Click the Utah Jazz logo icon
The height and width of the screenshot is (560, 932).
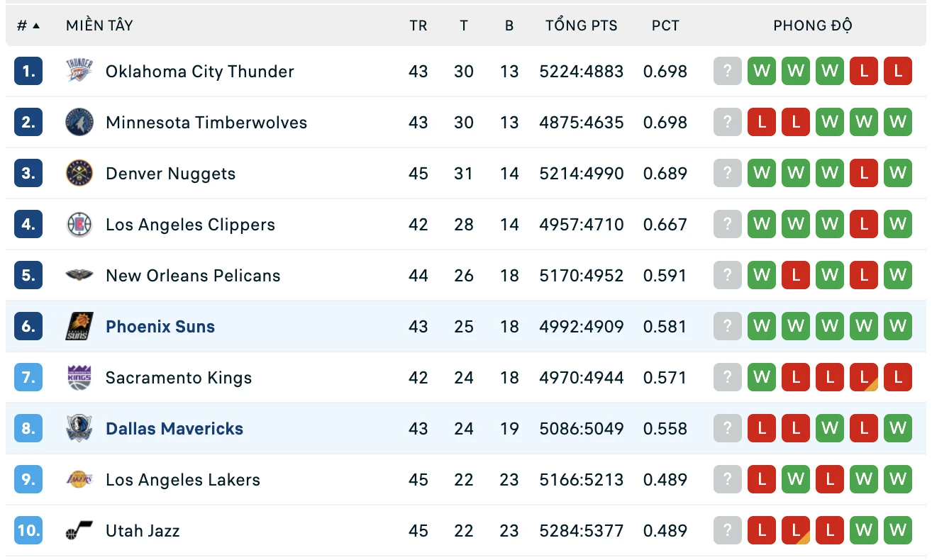coord(79,530)
